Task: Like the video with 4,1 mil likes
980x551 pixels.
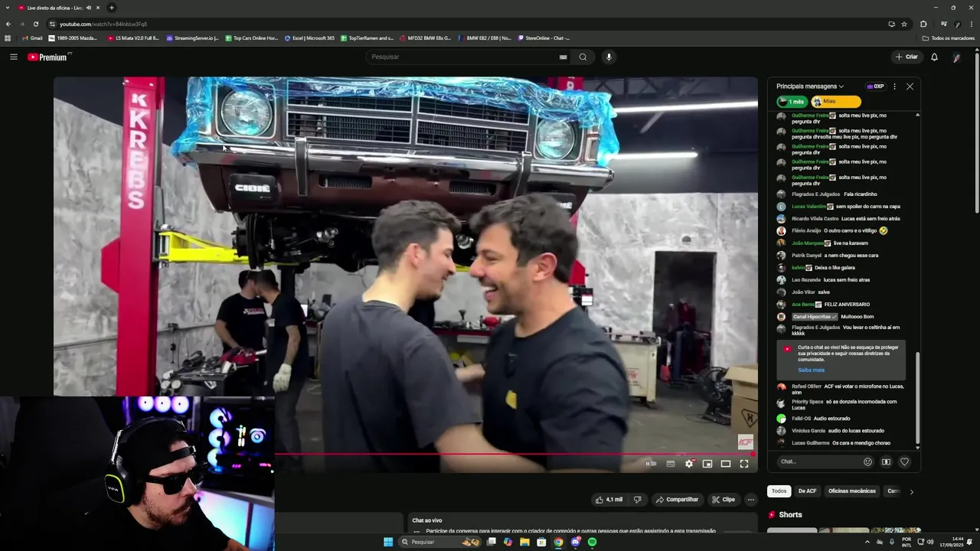Action: (610, 500)
